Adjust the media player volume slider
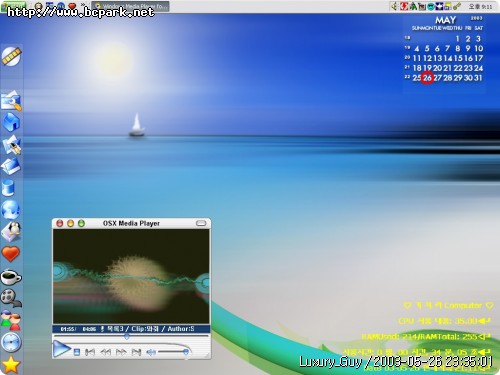Viewport: 500px width, 375px height. pyautogui.click(x=173, y=352)
